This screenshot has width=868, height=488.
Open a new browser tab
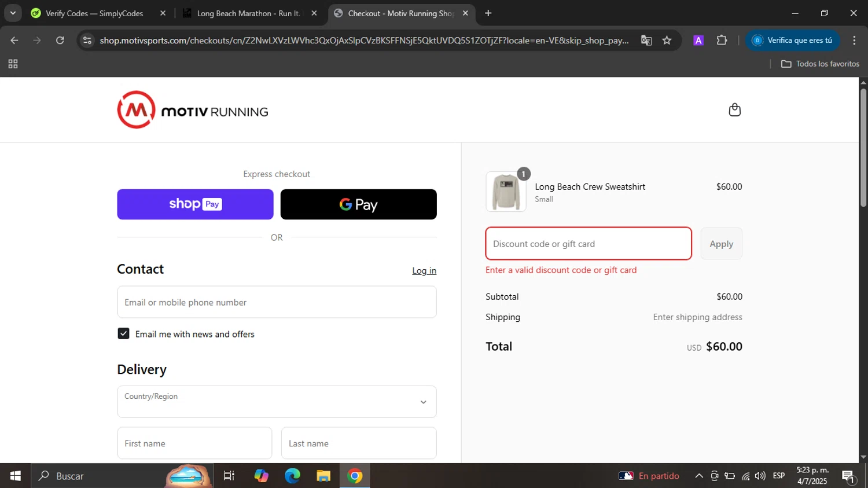tap(488, 13)
